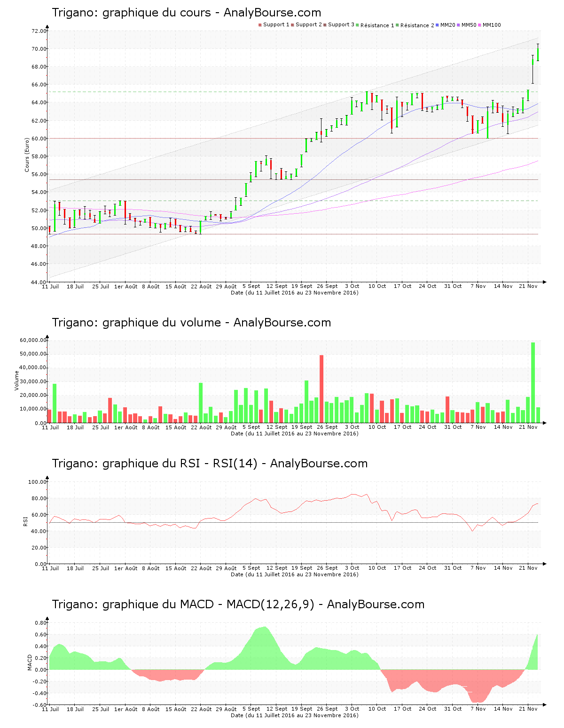Click the tall red volume bar near 26 Sept
Viewport: 564px width, 728px height.
pos(321,389)
